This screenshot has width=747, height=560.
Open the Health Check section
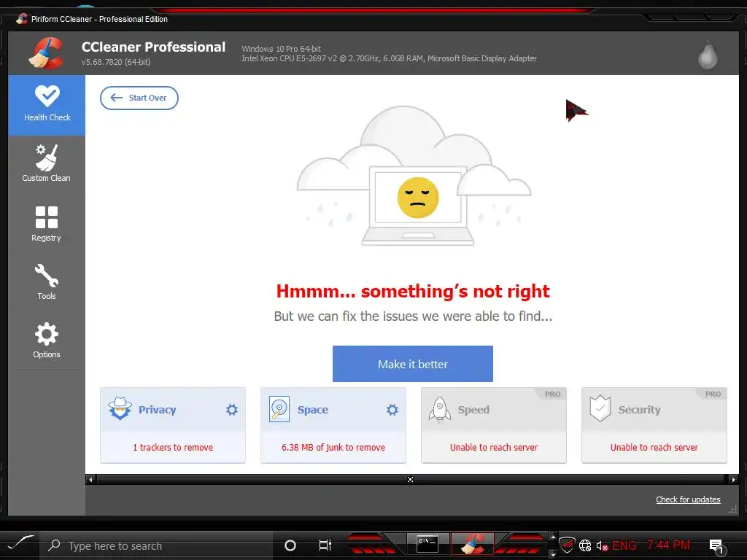47,105
